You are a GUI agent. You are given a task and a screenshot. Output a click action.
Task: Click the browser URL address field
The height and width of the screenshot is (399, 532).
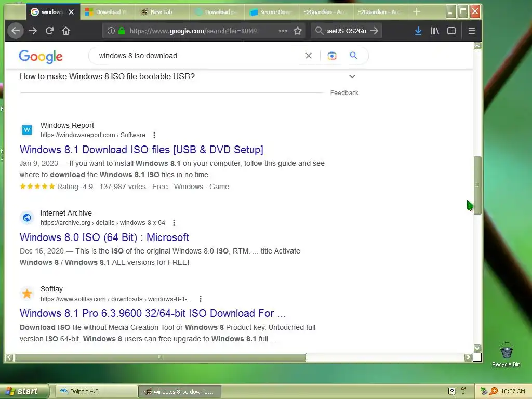pyautogui.click(x=193, y=31)
